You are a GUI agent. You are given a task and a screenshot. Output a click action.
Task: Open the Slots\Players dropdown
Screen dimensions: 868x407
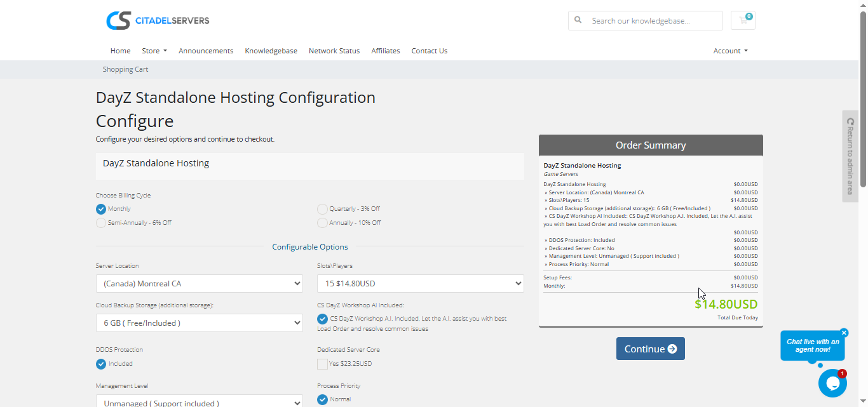(420, 283)
